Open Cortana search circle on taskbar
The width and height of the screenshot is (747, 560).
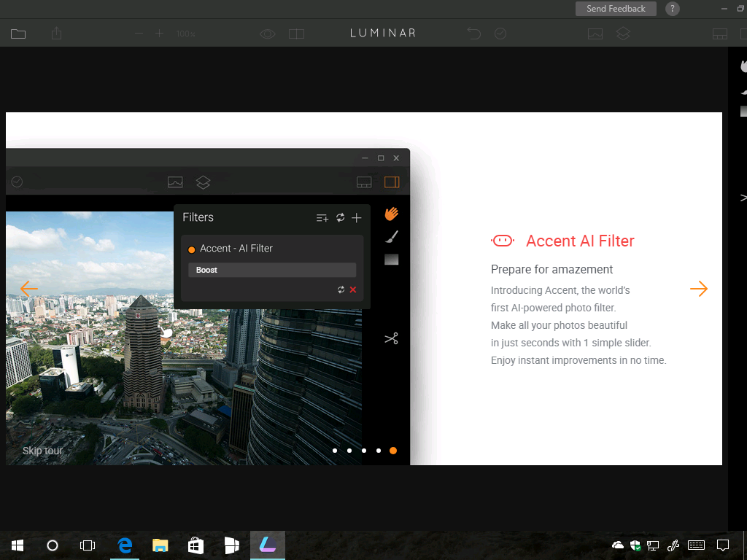pyautogui.click(x=53, y=545)
